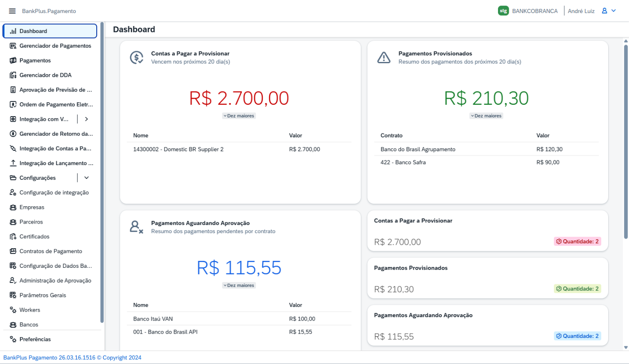
Task: Open Configuração de integração
Action: [x=50, y=192]
